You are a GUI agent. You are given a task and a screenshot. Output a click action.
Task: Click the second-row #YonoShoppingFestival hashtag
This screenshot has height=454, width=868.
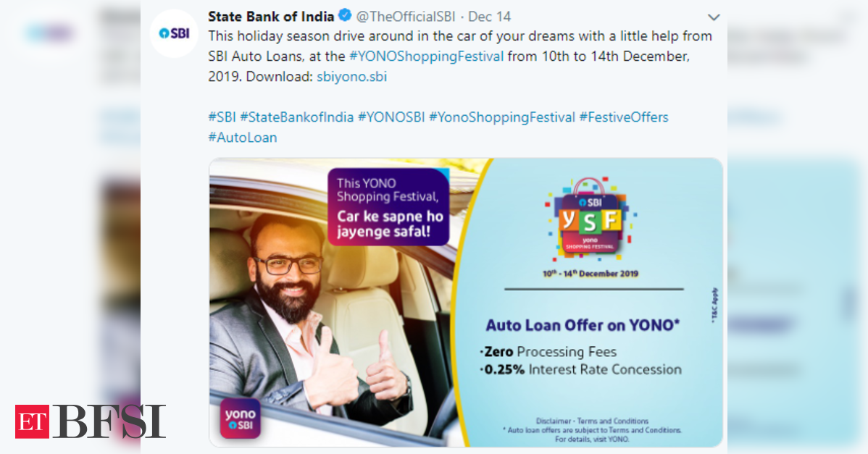pyautogui.click(x=502, y=117)
